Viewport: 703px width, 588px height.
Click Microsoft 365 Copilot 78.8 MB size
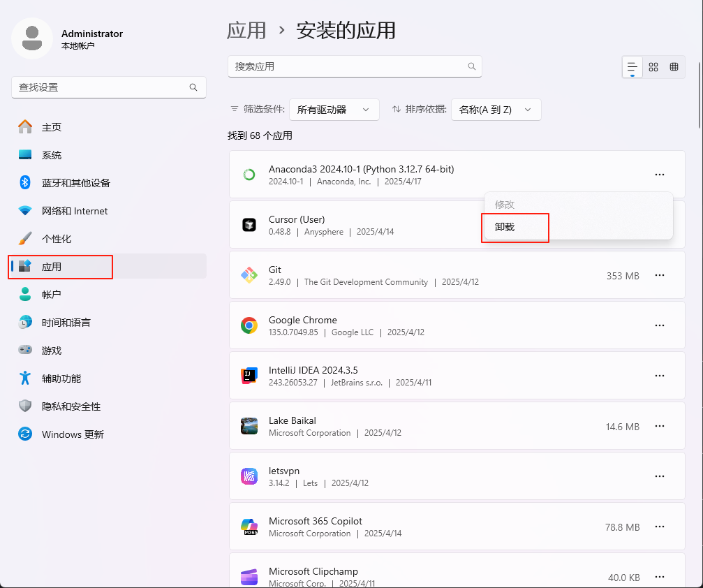[622, 527]
